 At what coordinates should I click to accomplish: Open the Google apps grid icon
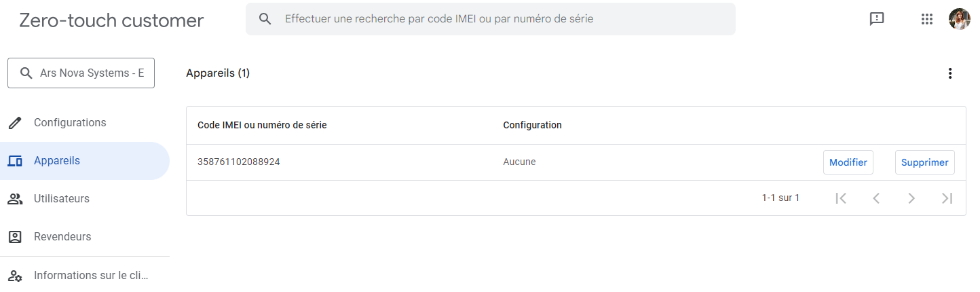coord(927,19)
